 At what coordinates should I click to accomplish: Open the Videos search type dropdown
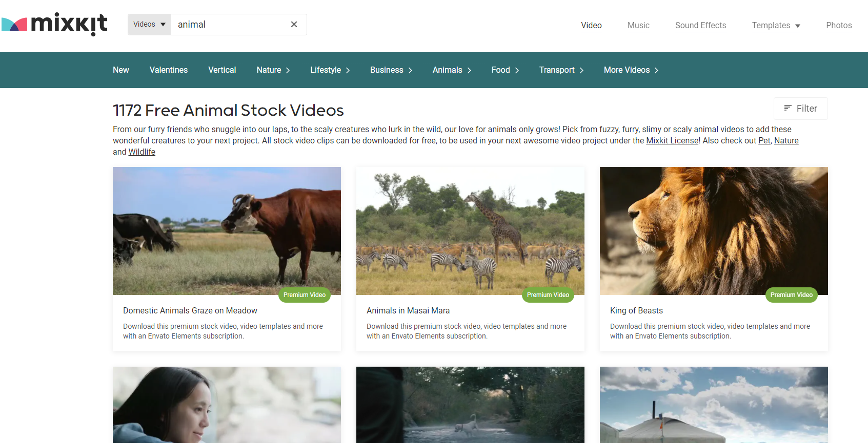click(149, 25)
